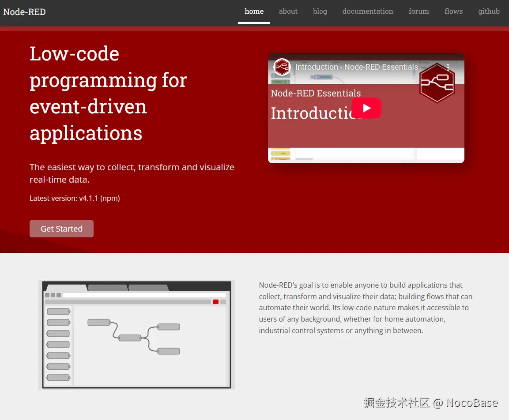Screen dimensions: 509x420
Task: Navigate to the forum page
Action: tap(418, 11)
